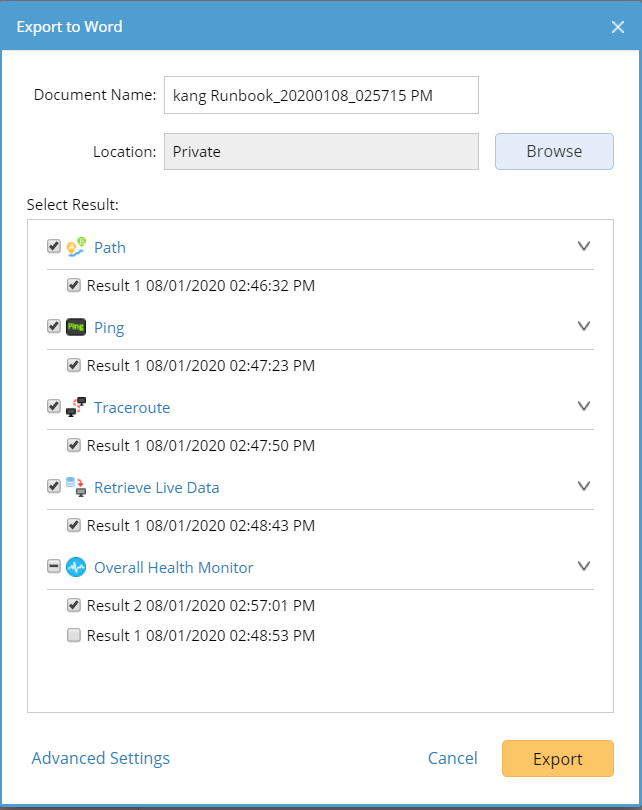Image resolution: width=642 pixels, height=810 pixels.
Task: Collapse the Retrieve Live Data section
Action: coord(584,486)
